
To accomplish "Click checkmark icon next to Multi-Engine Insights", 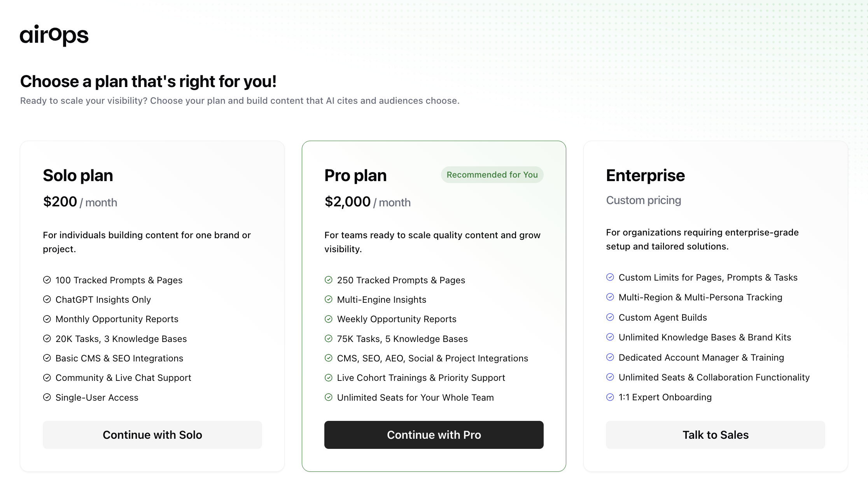I will pyautogui.click(x=329, y=299).
